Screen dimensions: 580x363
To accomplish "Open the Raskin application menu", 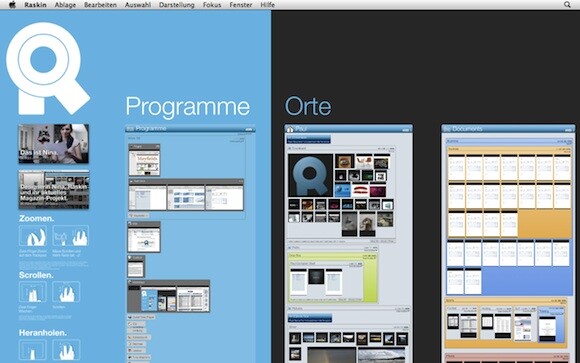I will click(36, 5).
